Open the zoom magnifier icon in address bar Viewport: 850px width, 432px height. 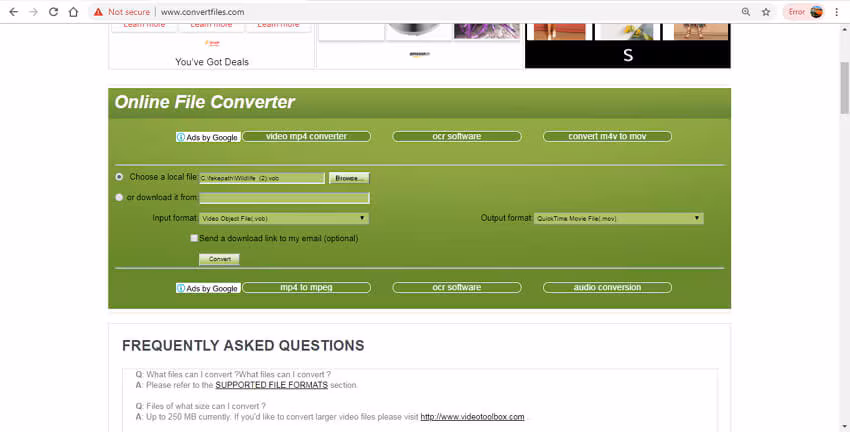click(x=746, y=11)
